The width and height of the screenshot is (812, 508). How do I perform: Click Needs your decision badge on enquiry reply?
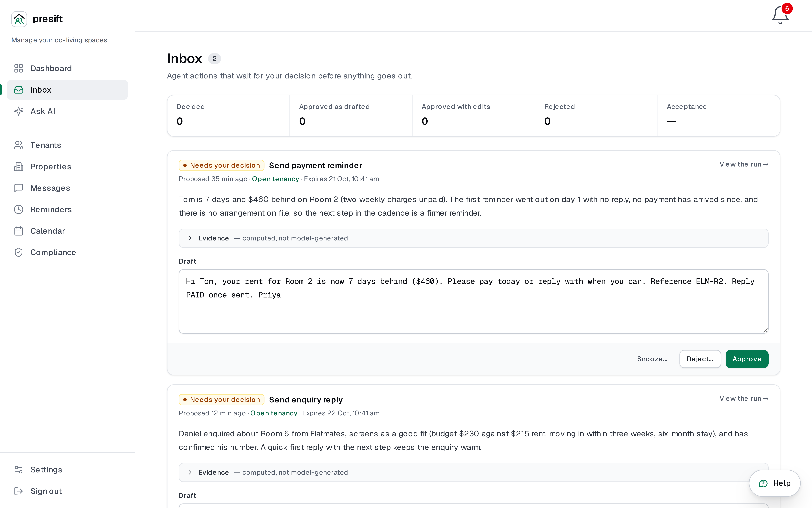pos(221,399)
